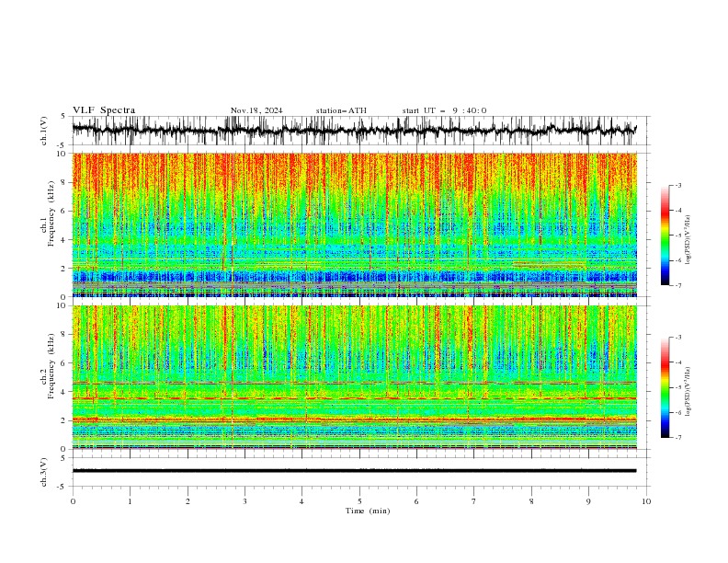Click the time axis tick label '9'
The image size is (728, 563).
click(588, 501)
